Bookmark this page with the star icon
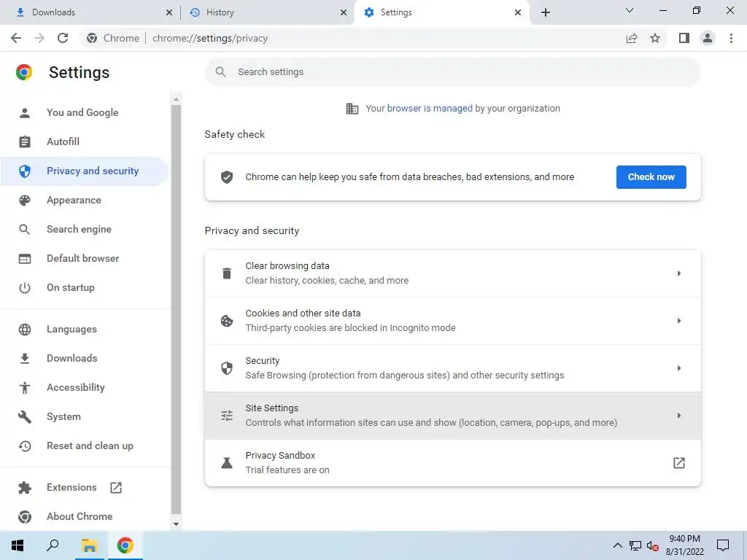This screenshot has height=560, width=747. (x=655, y=38)
